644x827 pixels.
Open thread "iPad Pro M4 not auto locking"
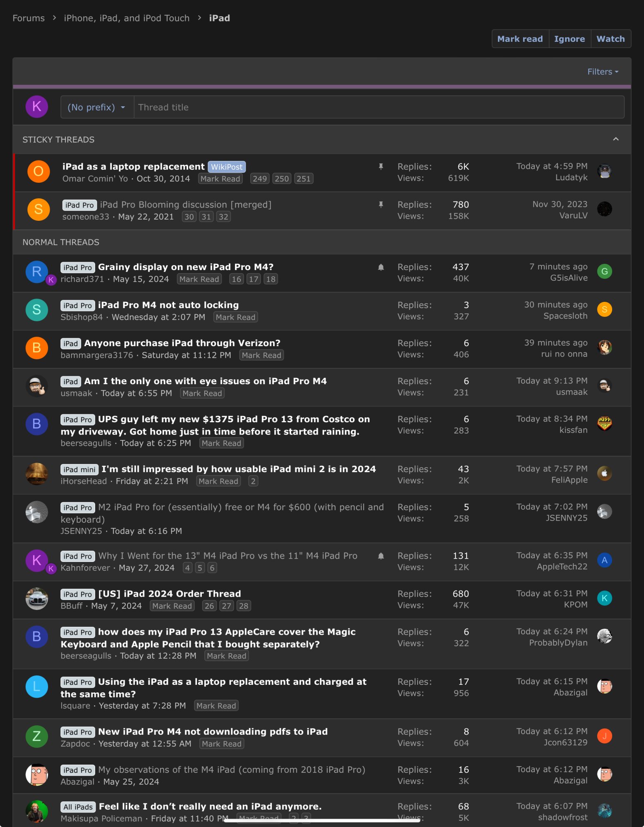pos(168,305)
